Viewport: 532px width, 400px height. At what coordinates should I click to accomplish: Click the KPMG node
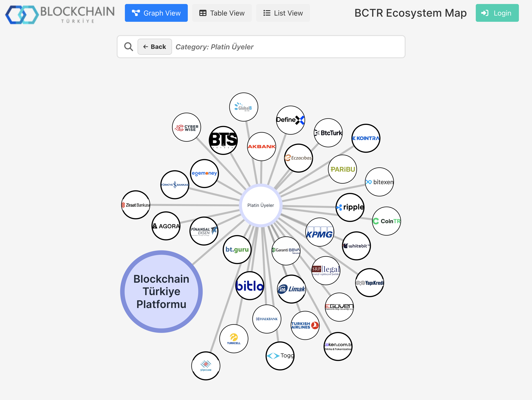pos(320,232)
